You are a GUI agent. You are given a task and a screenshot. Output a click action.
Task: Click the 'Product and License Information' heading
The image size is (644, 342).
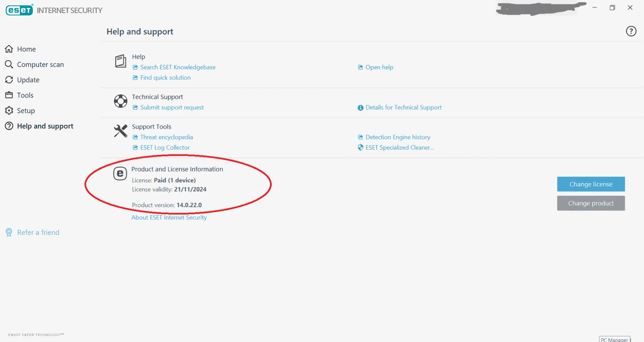[x=177, y=169]
